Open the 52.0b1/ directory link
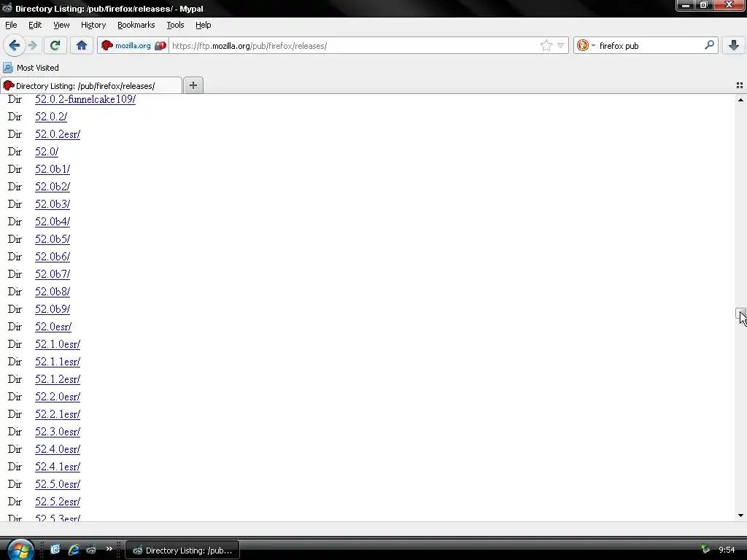This screenshot has width=747, height=560. (53, 169)
